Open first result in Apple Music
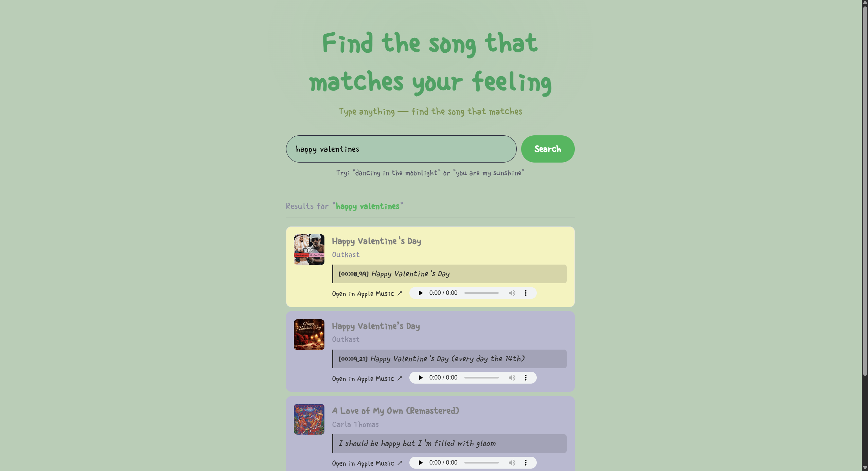The width and height of the screenshot is (868, 471). click(367, 293)
